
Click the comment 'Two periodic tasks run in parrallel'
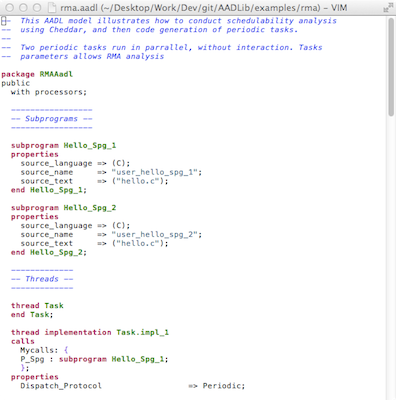(x=106, y=48)
